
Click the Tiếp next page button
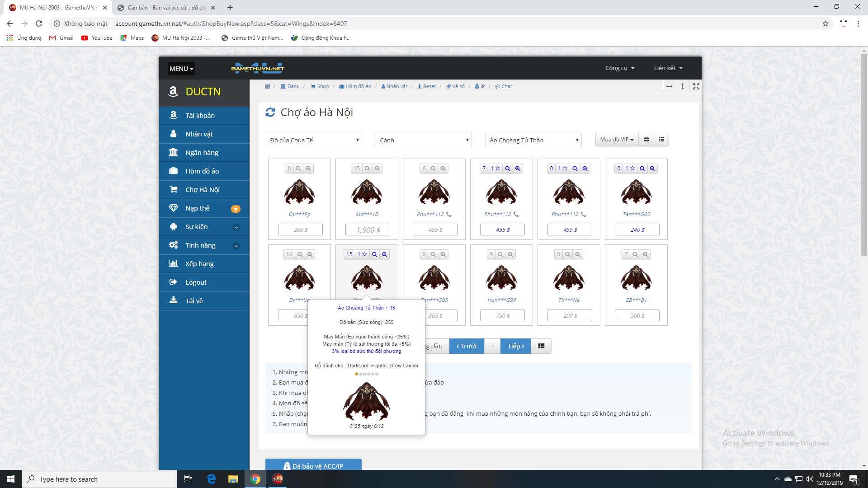515,346
